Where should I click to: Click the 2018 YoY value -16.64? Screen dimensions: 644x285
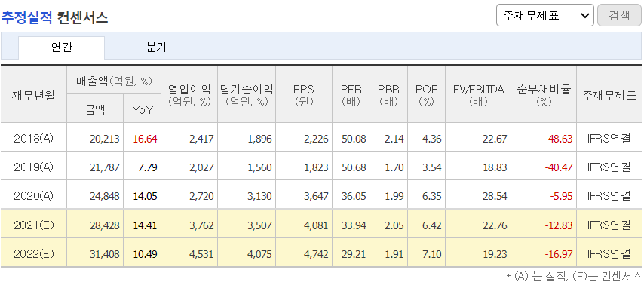click(143, 139)
